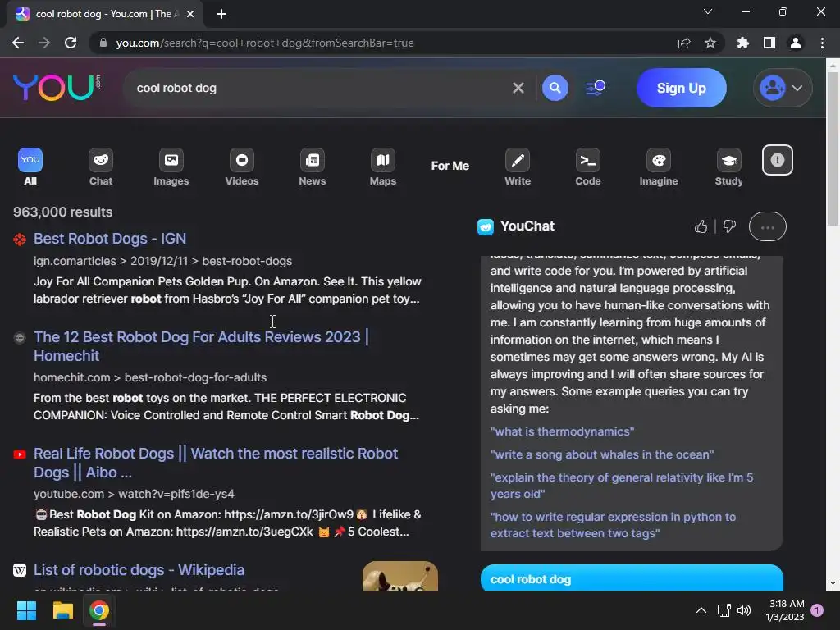Toggle the browser side panel

(x=769, y=43)
